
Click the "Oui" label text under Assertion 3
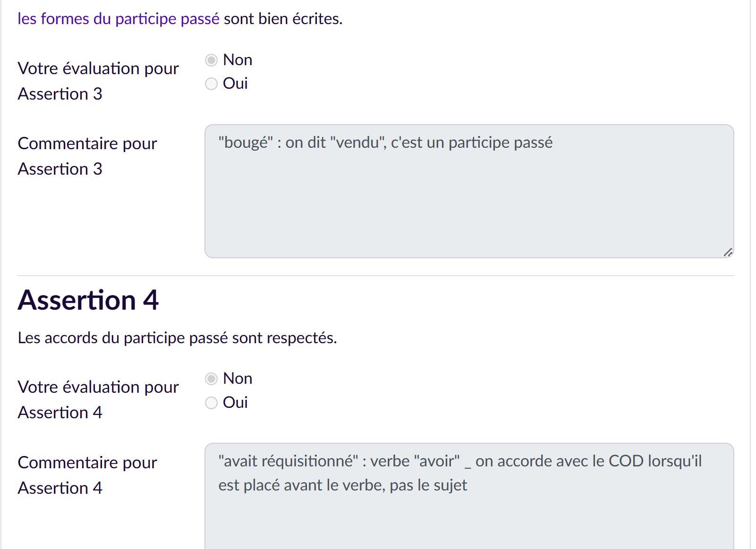[x=235, y=84]
